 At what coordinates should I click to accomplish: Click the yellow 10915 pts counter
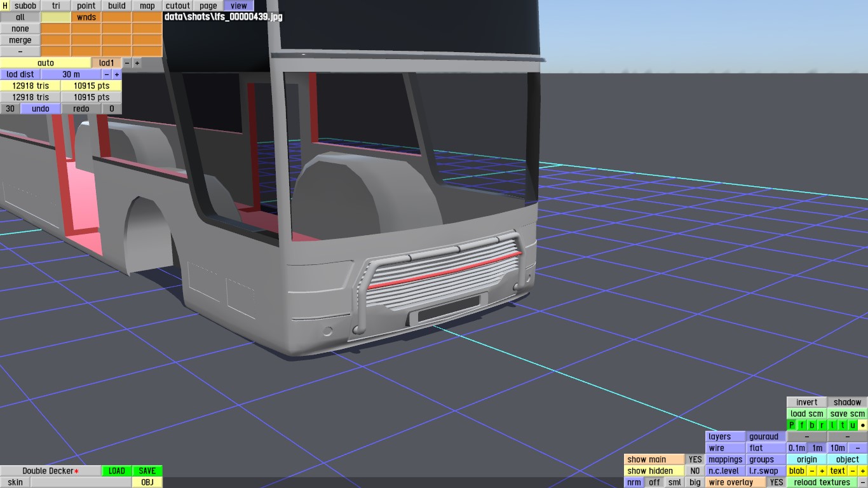coord(92,86)
